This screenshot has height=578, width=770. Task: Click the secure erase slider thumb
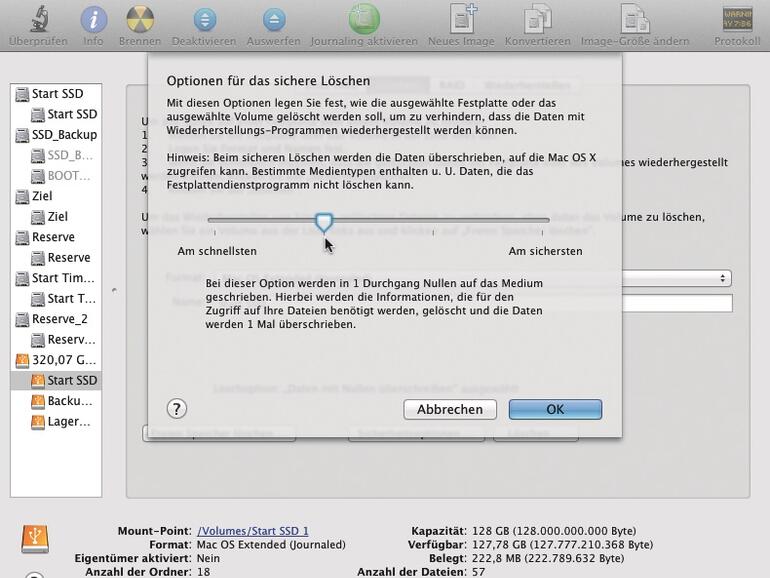(324, 222)
